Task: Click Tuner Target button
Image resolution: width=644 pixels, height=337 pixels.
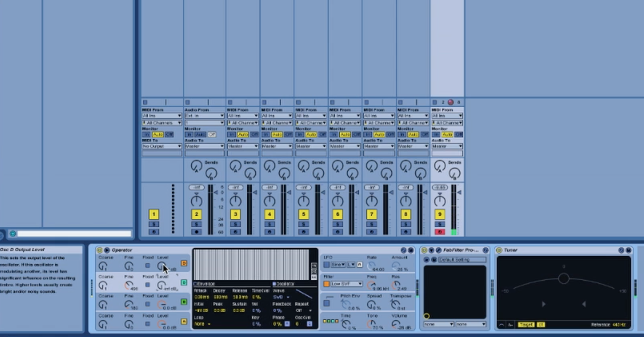Action: [x=526, y=325]
